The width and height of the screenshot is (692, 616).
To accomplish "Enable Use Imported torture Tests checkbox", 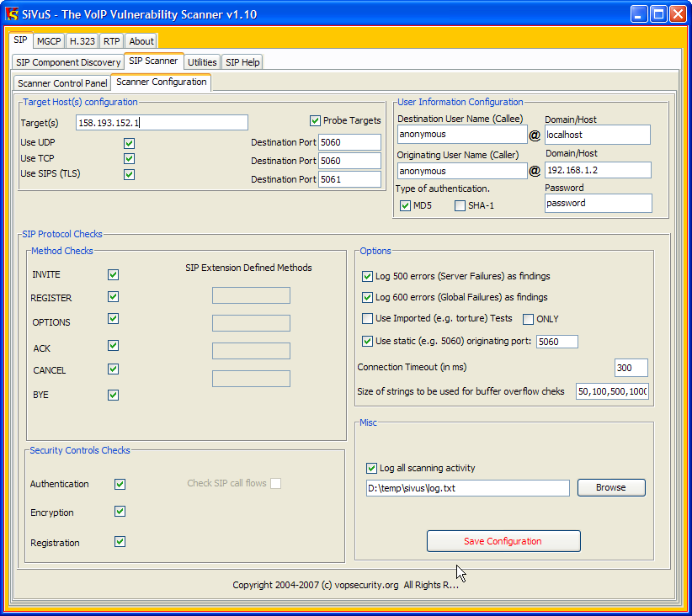I will (367, 319).
